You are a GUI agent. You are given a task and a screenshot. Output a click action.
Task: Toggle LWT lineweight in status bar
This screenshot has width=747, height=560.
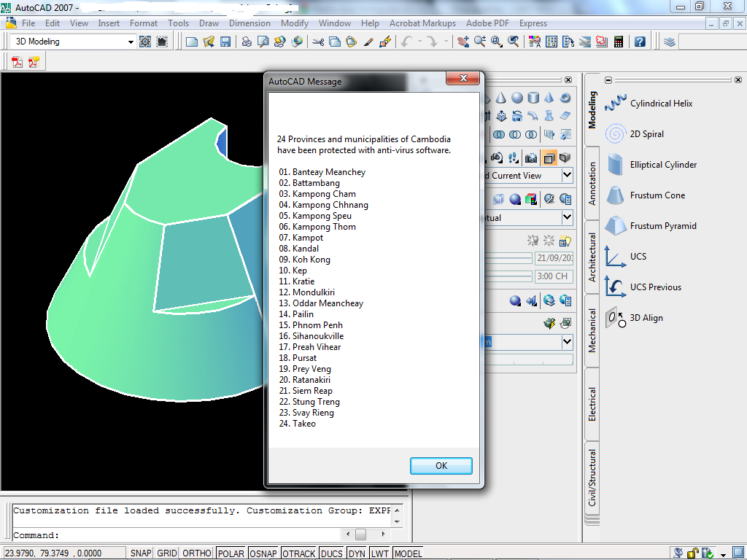379,553
